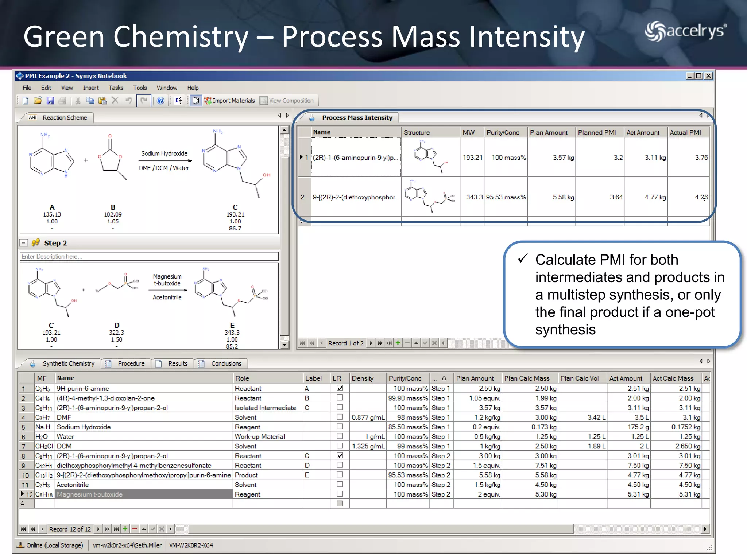The height and width of the screenshot is (560, 747).
Task: Add record with green plus in PMI navigator
Action: coord(398,343)
